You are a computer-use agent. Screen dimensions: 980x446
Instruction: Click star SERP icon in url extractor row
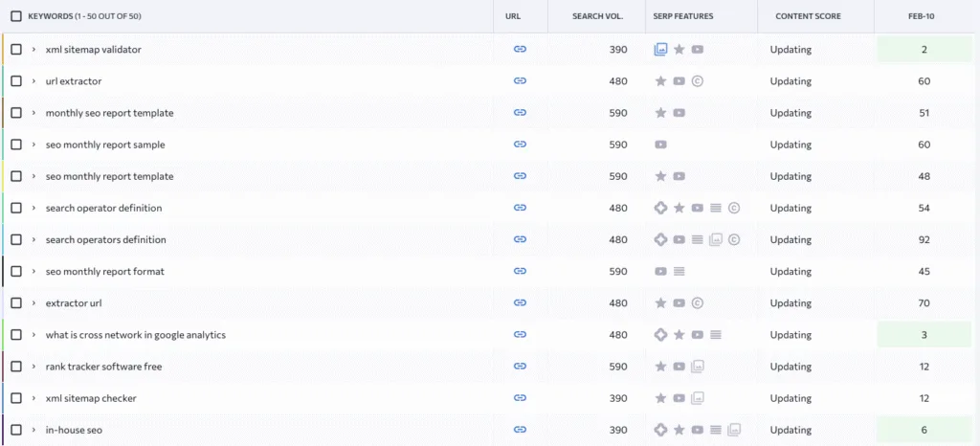pyautogui.click(x=660, y=81)
